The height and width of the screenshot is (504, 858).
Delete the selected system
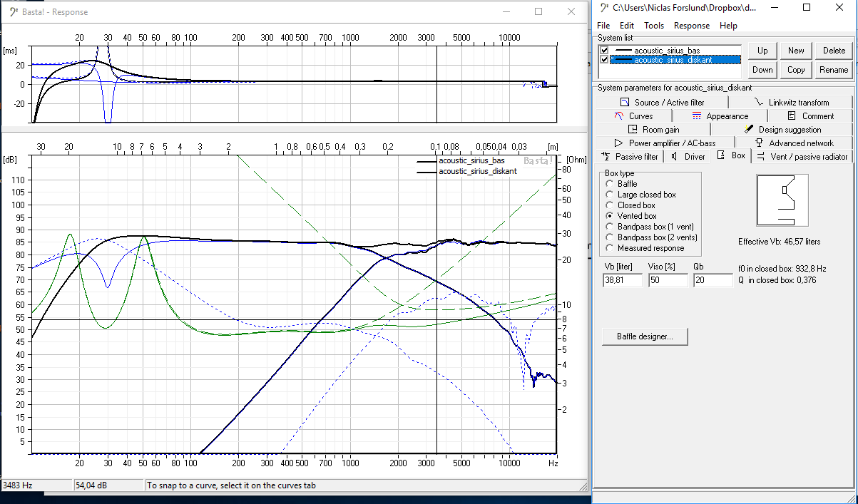834,50
